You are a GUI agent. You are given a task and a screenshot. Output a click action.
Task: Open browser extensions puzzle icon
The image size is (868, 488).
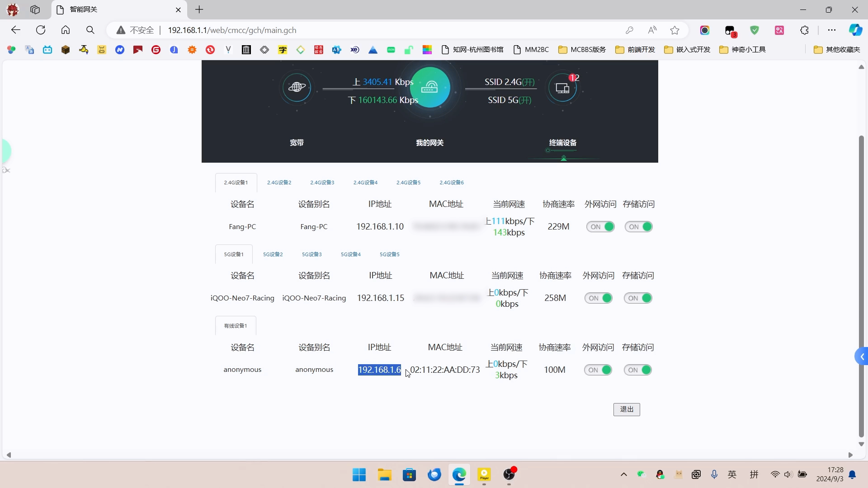(x=804, y=30)
